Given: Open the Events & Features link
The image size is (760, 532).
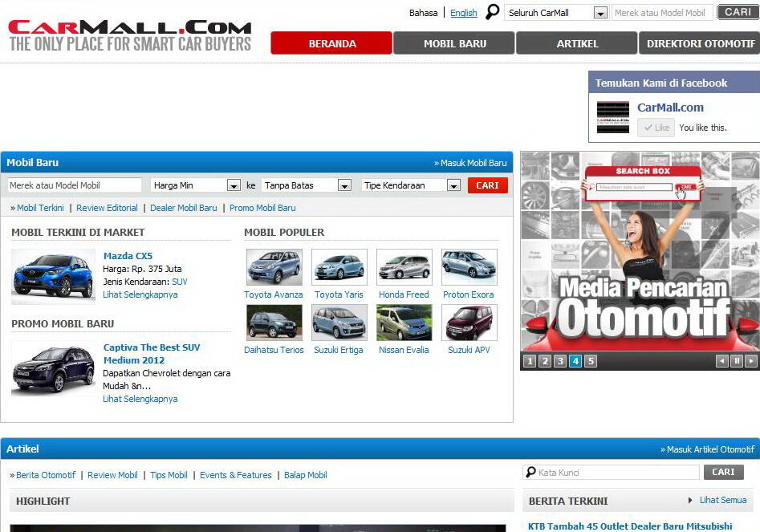Looking at the screenshot, I should [236, 475].
